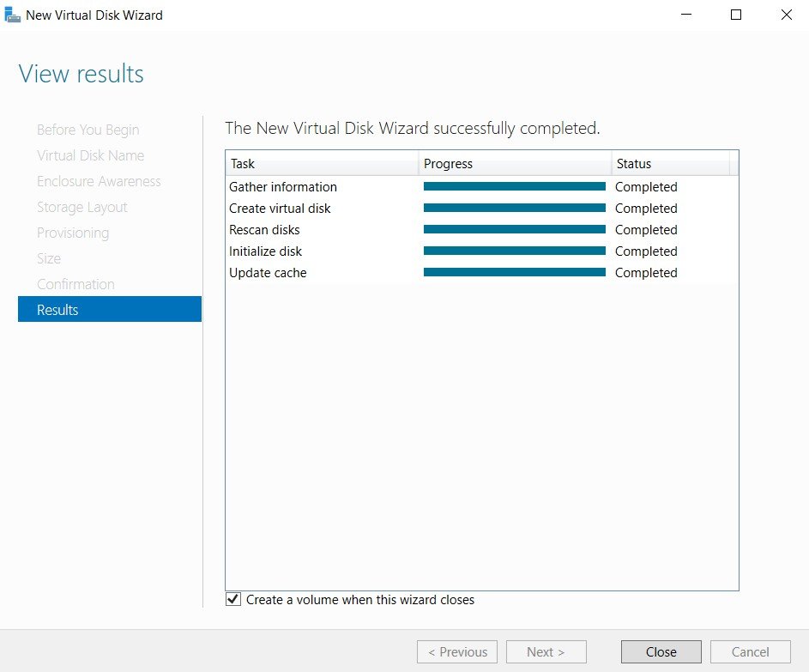Click the Close button

click(x=661, y=652)
